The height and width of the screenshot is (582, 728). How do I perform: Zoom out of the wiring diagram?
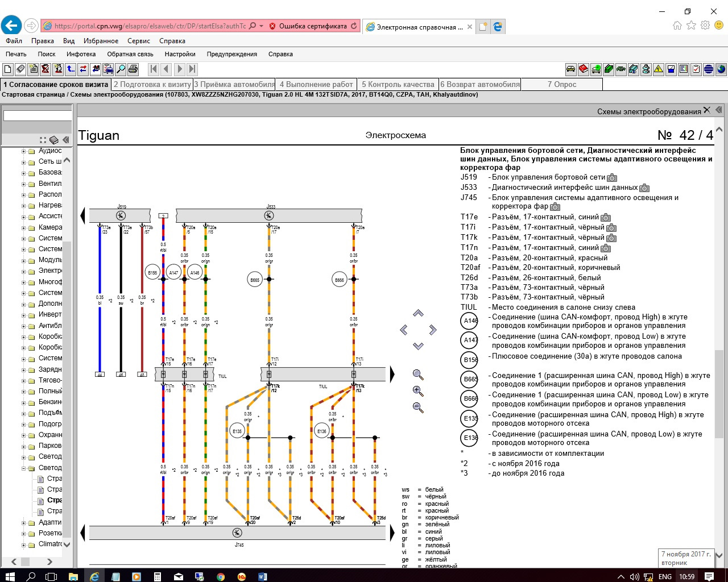(418, 408)
